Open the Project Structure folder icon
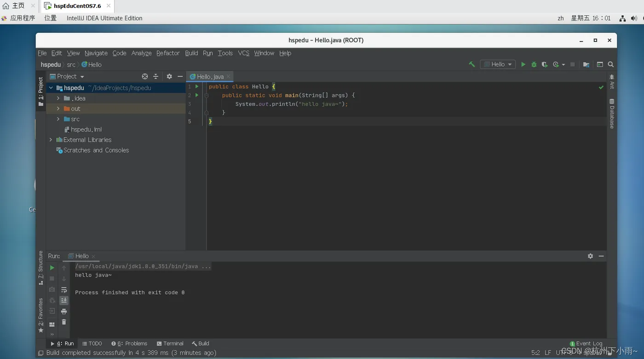Viewport: 644px width, 359px height. pyautogui.click(x=586, y=64)
